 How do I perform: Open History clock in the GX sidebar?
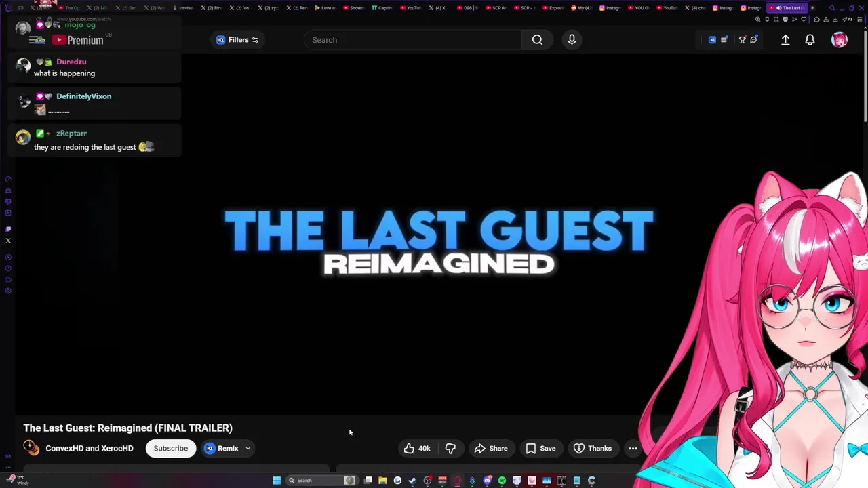click(x=8, y=269)
